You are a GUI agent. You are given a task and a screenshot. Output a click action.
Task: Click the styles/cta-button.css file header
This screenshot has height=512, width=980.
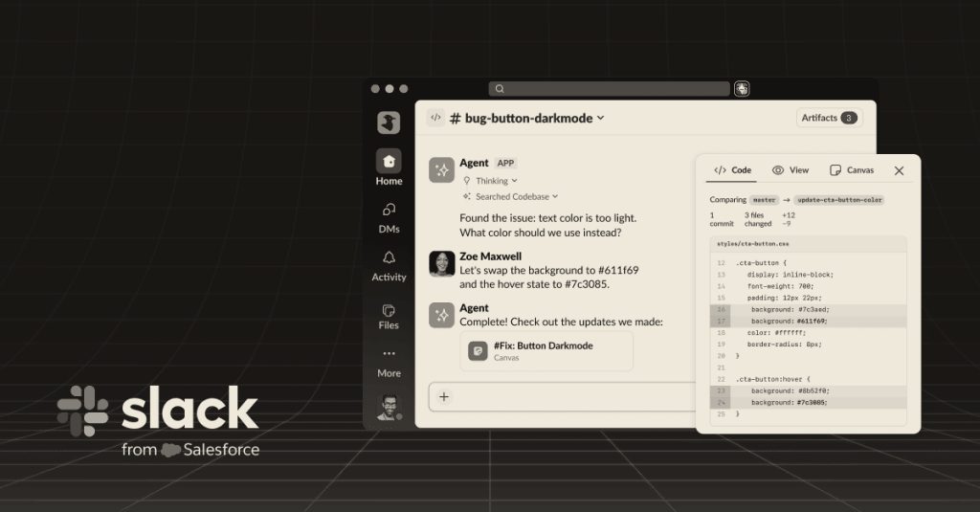pyautogui.click(x=808, y=244)
